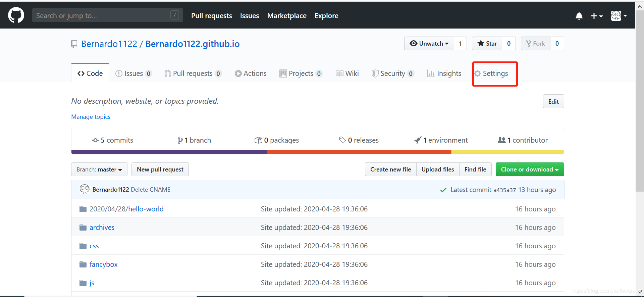Open Explore in the header
The height and width of the screenshot is (297, 644).
[x=326, y=16]
